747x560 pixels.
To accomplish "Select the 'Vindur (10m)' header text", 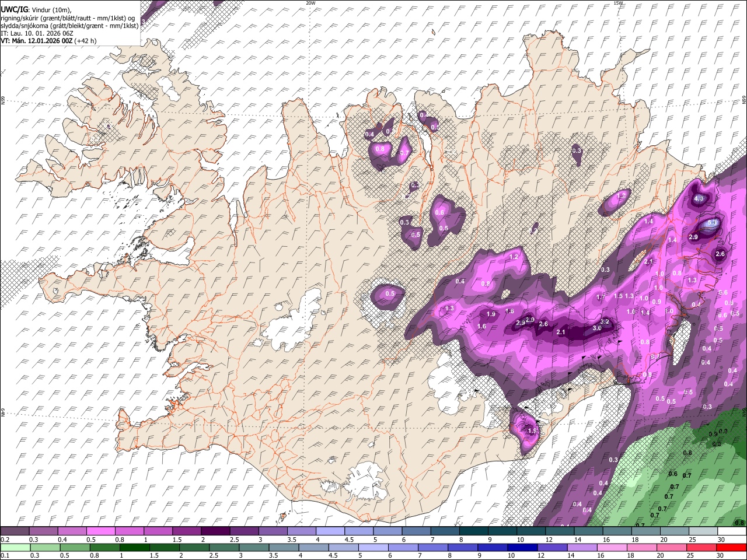I will 51,9.
